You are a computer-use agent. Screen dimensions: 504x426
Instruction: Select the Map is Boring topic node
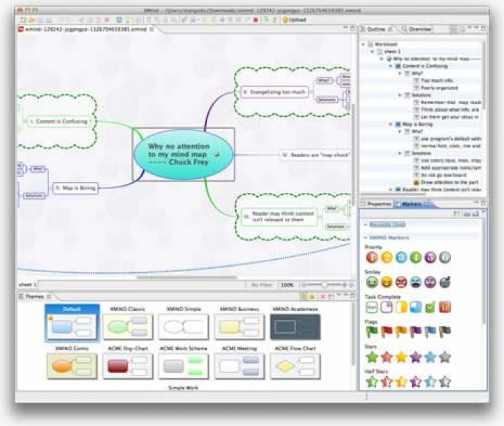[x=75, y=188]
